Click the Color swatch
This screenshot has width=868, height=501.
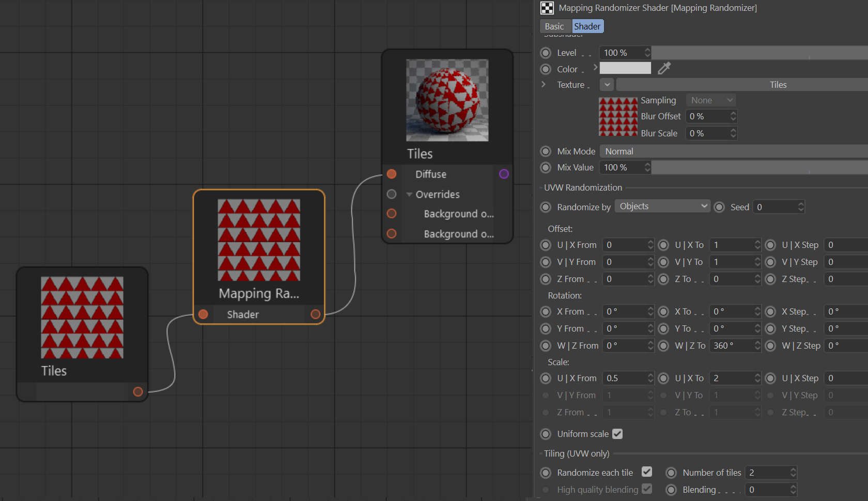coord(625,68)
